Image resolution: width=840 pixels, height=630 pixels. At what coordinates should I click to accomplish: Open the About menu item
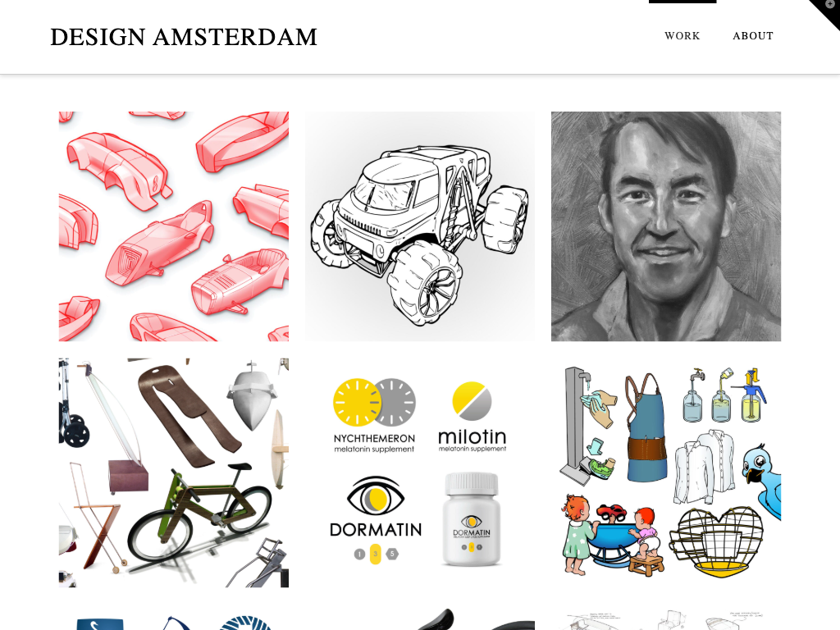pyautogui.click(x=753, y=36)
